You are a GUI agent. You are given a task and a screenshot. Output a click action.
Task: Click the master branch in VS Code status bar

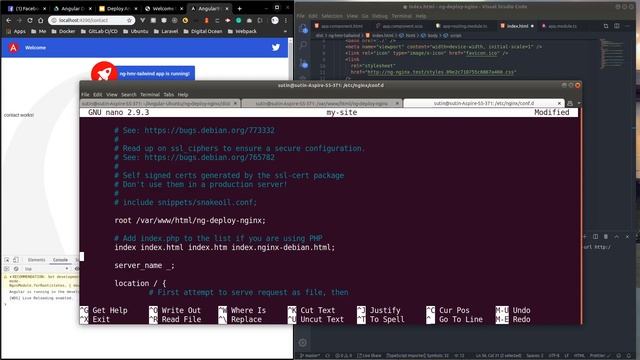310,356
